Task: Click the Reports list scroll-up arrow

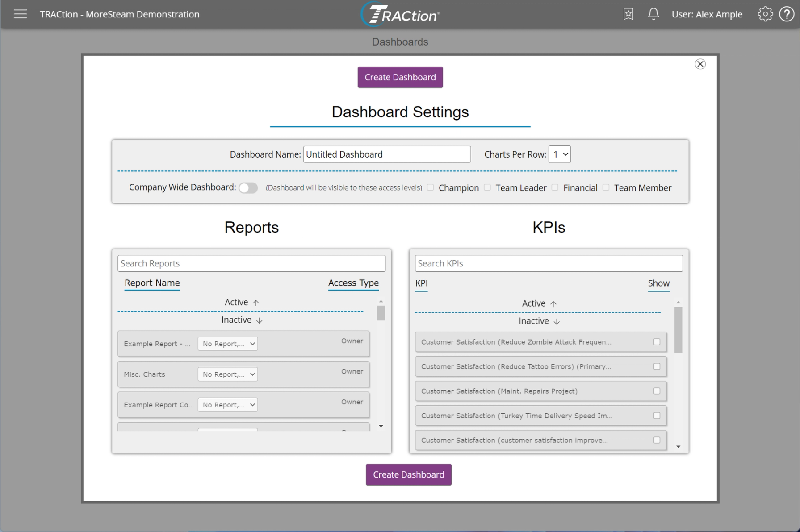Action: click(381, 301)
